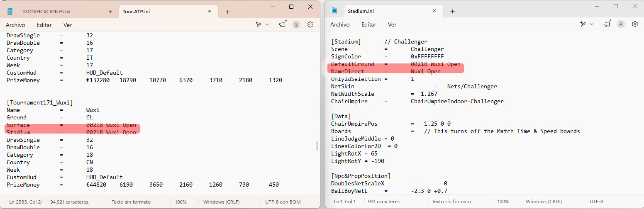Viewport: 644px width, 209px height.
Task: Open settings gear in Tour.ATP.ini window
Action: [x=310, y=25]
